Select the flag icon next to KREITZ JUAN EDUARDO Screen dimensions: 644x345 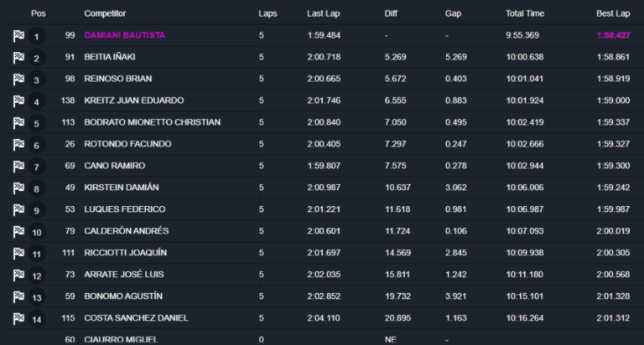[x=18, y=101]
